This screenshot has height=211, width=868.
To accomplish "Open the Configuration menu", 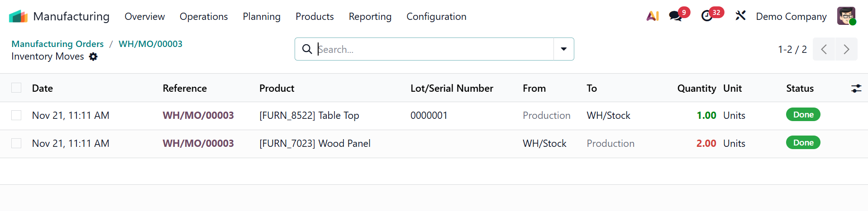I will pyautogui.click(x=436, y=17).
